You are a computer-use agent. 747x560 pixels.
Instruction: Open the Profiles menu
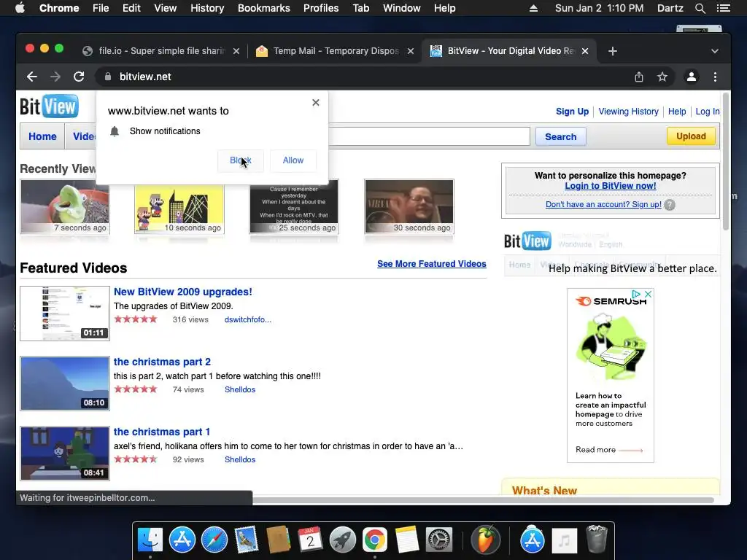coord(321,8)
